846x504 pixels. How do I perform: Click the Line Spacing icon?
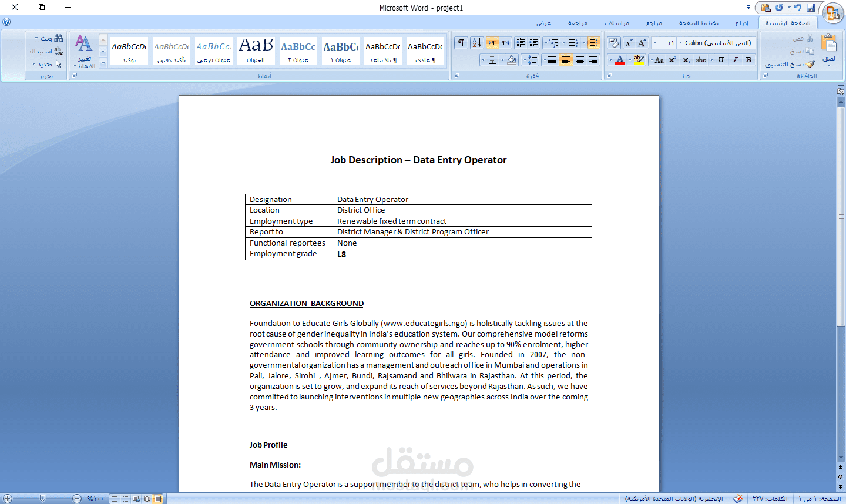click(x=533, y=60)
